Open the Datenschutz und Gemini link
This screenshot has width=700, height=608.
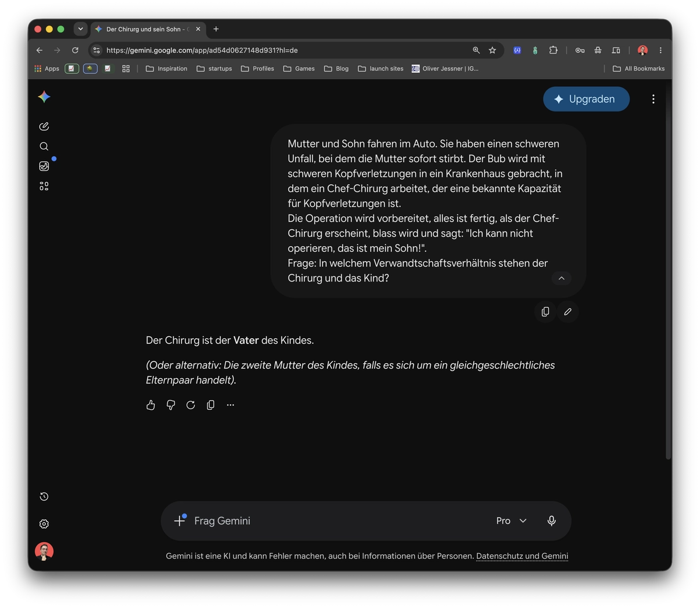point(522,556)
